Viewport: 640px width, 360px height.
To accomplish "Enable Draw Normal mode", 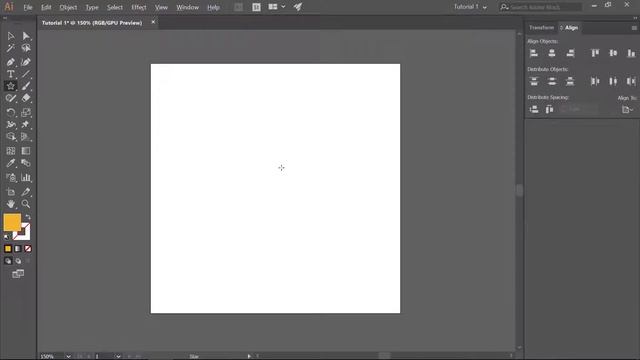I will [8, 261].
